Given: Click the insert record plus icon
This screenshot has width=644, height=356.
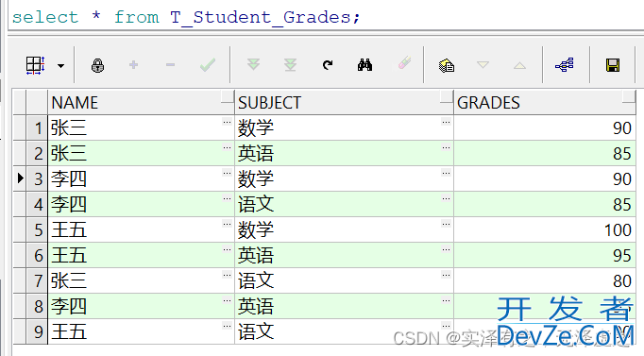Looking at the screenshot, I should coord(133,65).
